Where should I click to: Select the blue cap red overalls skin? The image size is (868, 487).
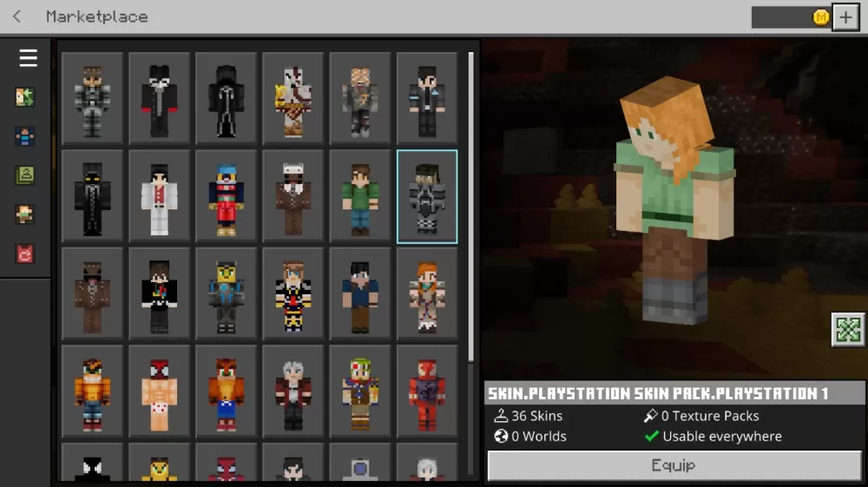[226, 196]
